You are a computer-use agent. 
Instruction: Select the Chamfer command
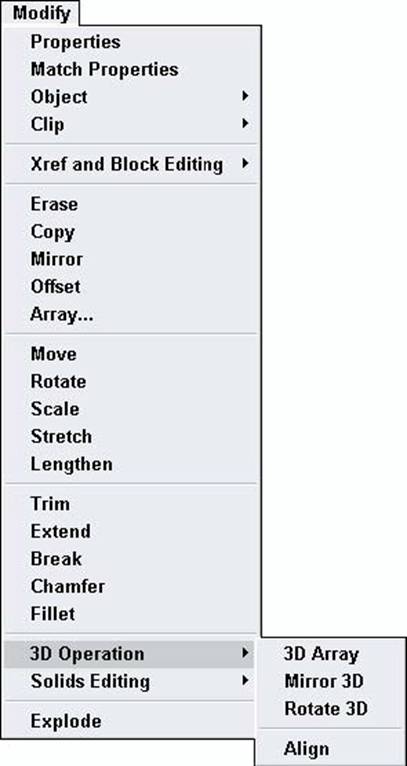tap(130, 586)
